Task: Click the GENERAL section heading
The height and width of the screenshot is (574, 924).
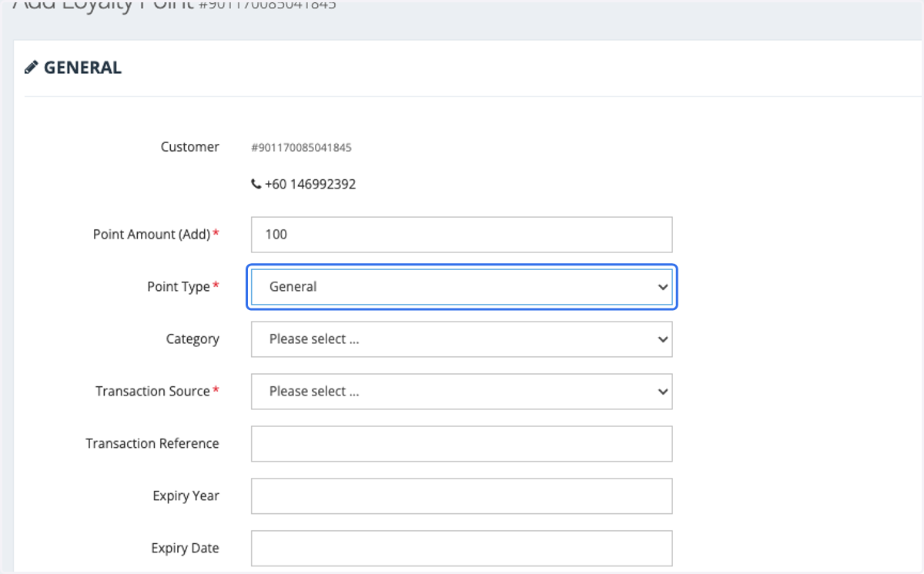Action: click(x=82, y=68)
